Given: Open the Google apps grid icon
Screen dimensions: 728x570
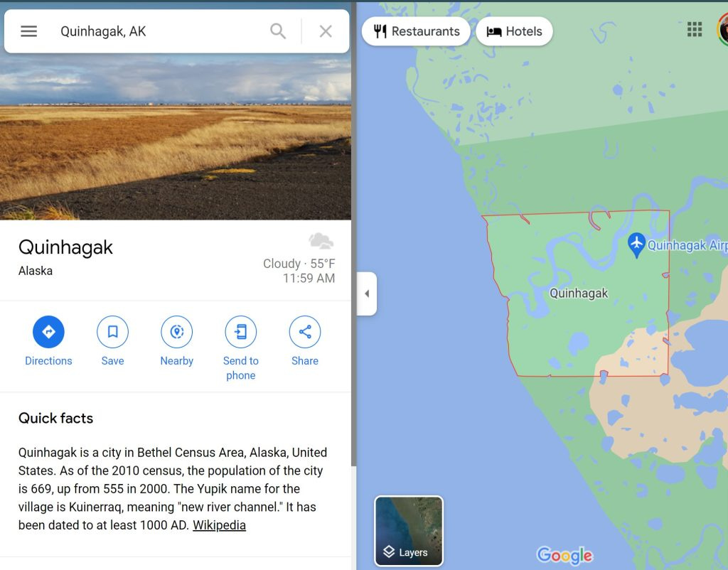Looking at the screenshot, I should (694, 28).
